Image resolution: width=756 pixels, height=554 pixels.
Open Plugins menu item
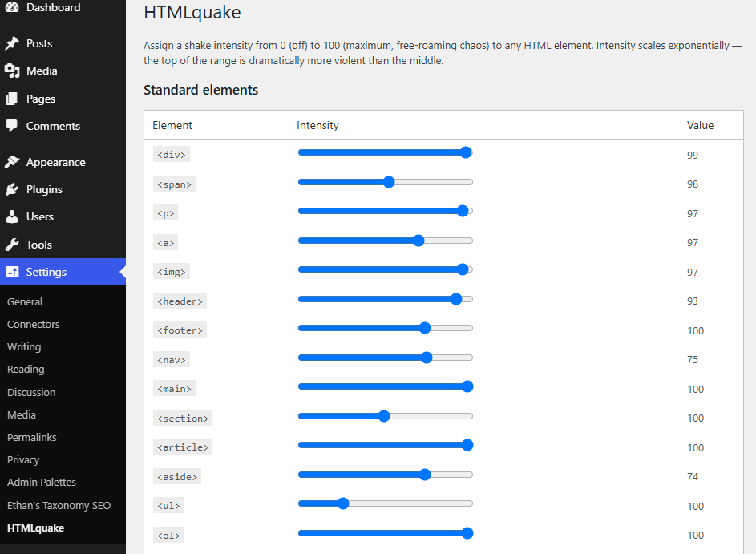[63, 189]
